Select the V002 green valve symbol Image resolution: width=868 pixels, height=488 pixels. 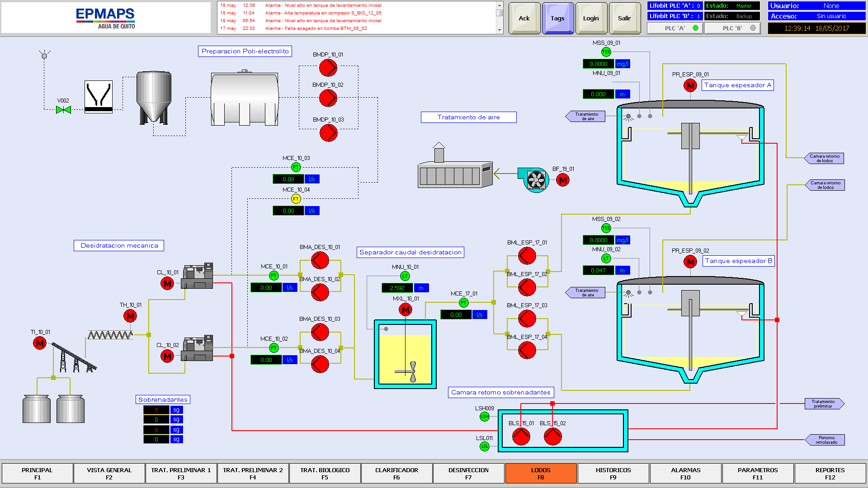pyautogui.click(x=63, y=110)
